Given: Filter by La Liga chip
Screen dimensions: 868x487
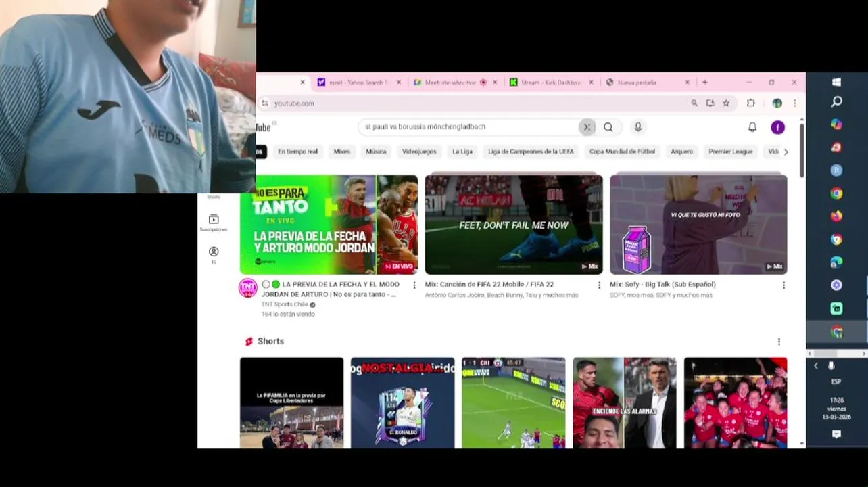Looking at the screenshot, I should coord(462,152).
